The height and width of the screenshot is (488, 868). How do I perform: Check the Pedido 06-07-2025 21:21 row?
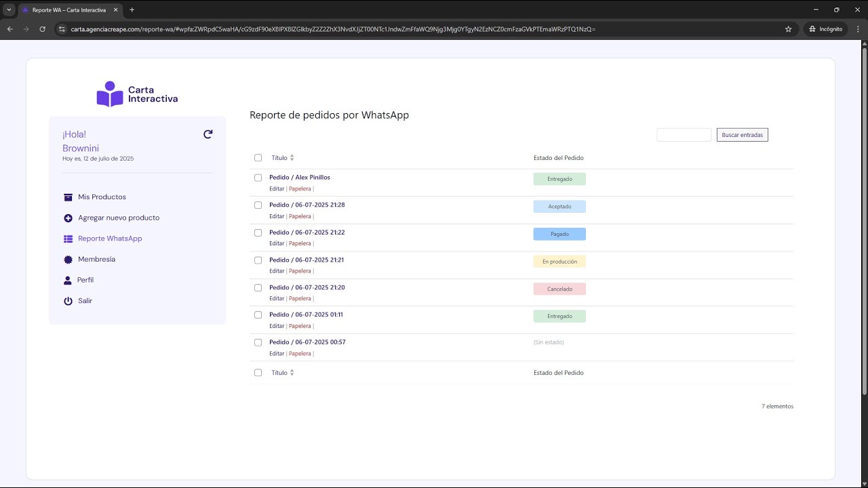click(x=258, y=260)
